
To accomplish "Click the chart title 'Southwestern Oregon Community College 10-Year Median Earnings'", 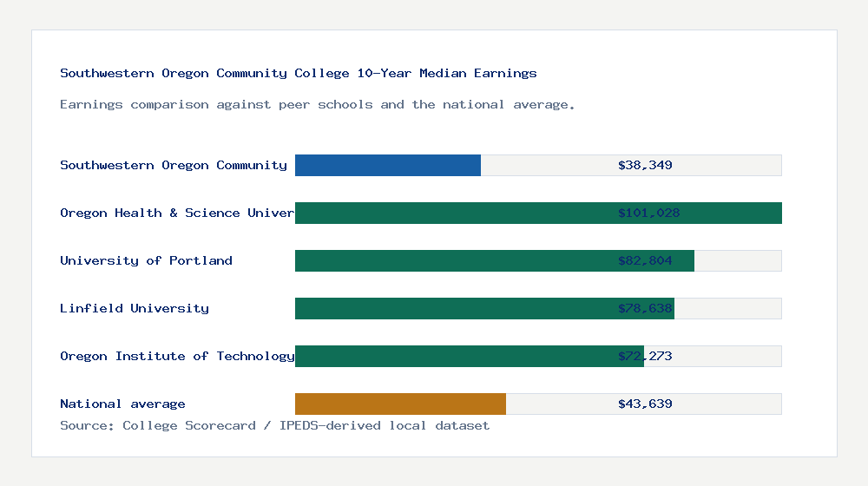I will click(299, 73).
